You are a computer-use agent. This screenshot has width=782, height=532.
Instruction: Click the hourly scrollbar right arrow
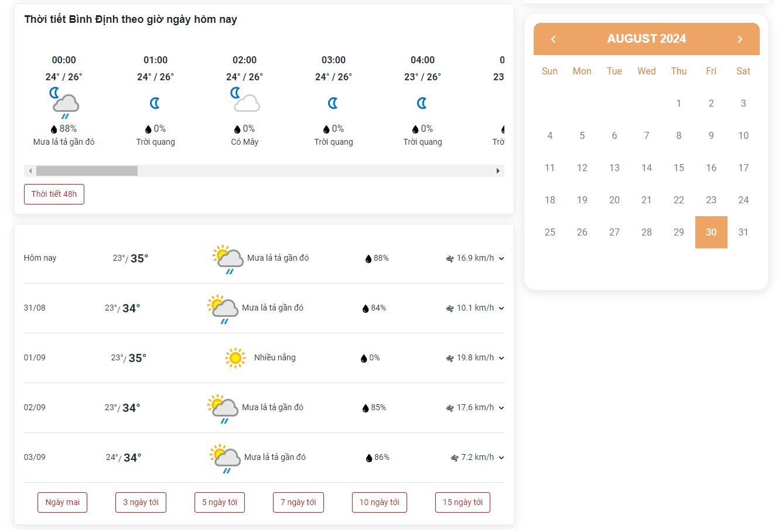[498, 170]
